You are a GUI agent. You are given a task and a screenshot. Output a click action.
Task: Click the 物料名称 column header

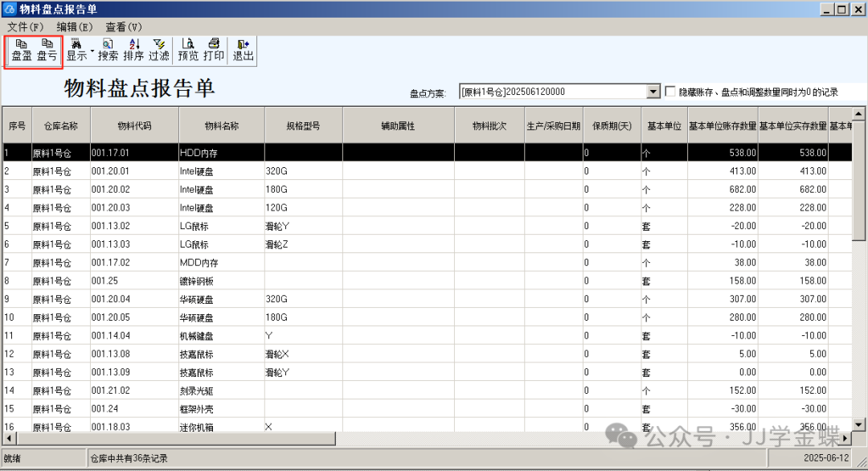(222, 126)
